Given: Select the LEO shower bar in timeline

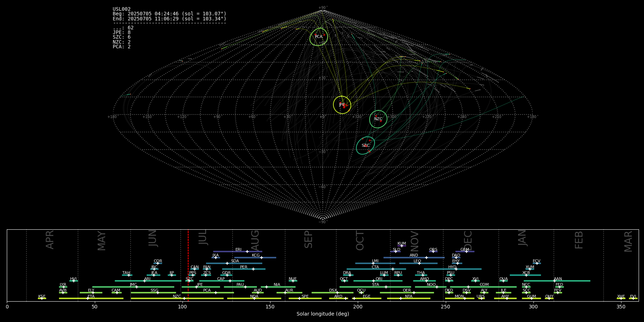Looking at the screenshot, I should click(418, 263).
